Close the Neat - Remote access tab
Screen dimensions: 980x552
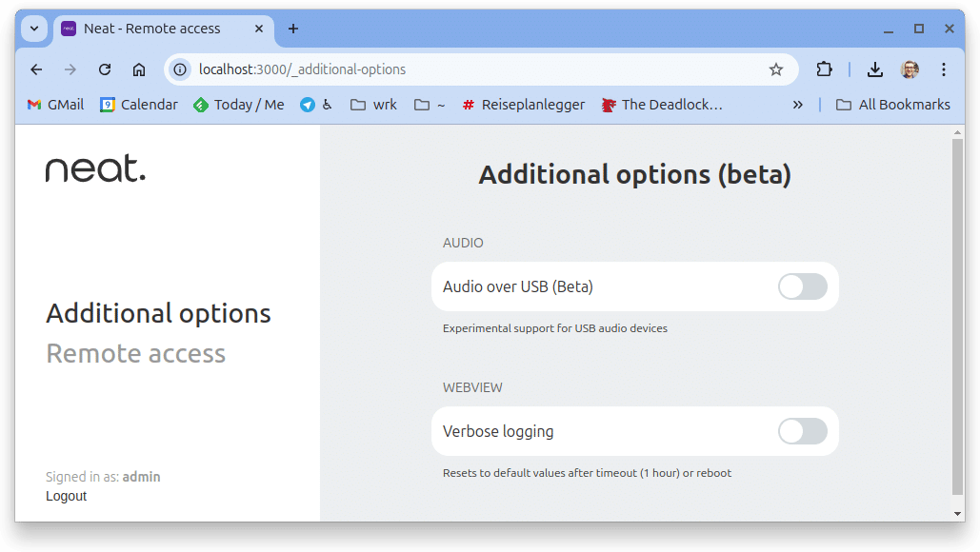(259, 29)
